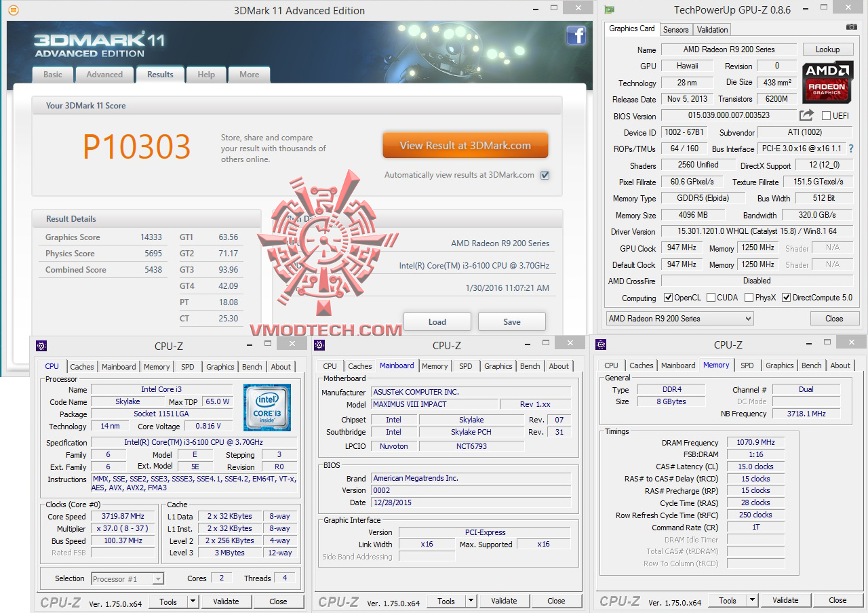Viewport: 868px width, 613px height.
Task: Toggle the PhysX checkbox
Action: [749, 298]
